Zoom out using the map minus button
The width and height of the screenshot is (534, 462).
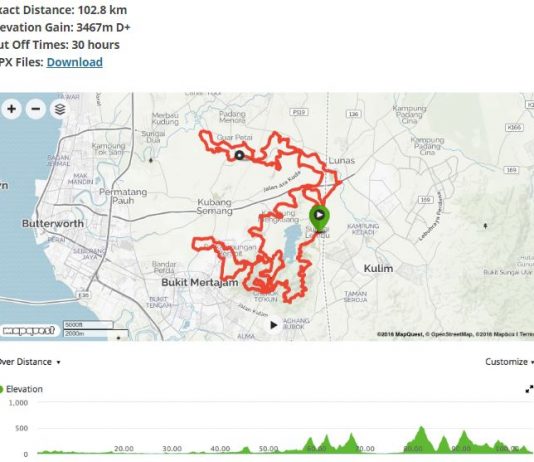pos(36,109)
